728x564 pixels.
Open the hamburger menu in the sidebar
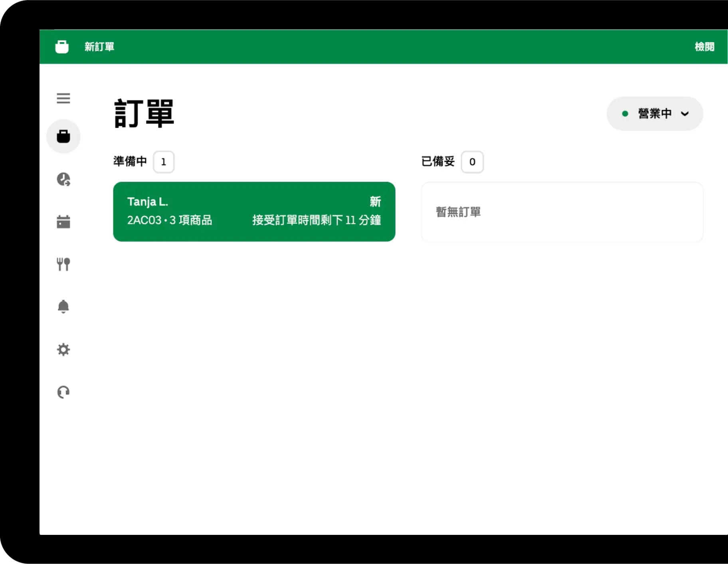tap(63, 98)
